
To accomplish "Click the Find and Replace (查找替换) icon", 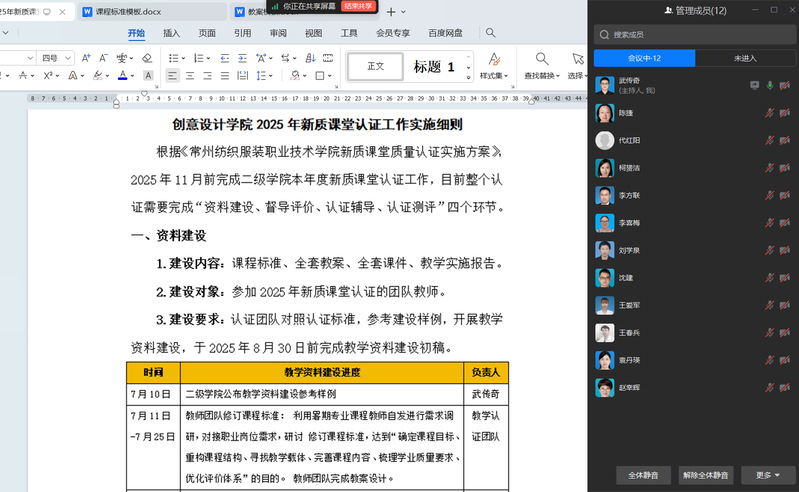I will (542, 59).
